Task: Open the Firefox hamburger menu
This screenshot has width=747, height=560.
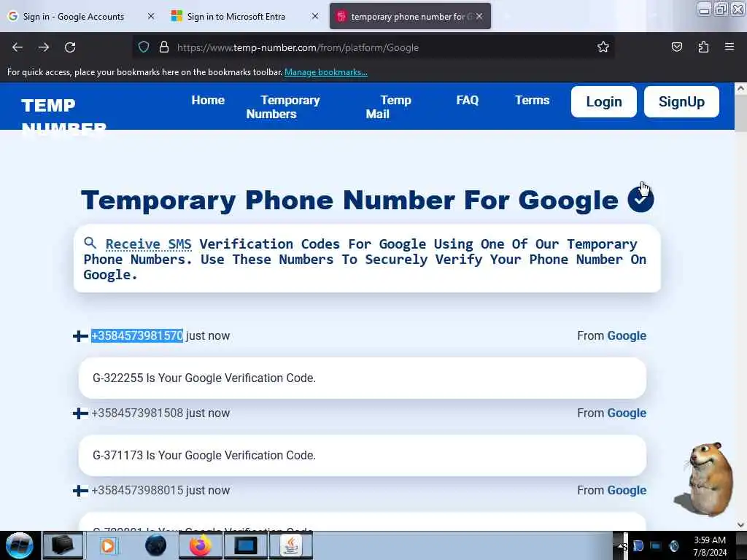Action: pyautogui.click(x=729, y=47)
